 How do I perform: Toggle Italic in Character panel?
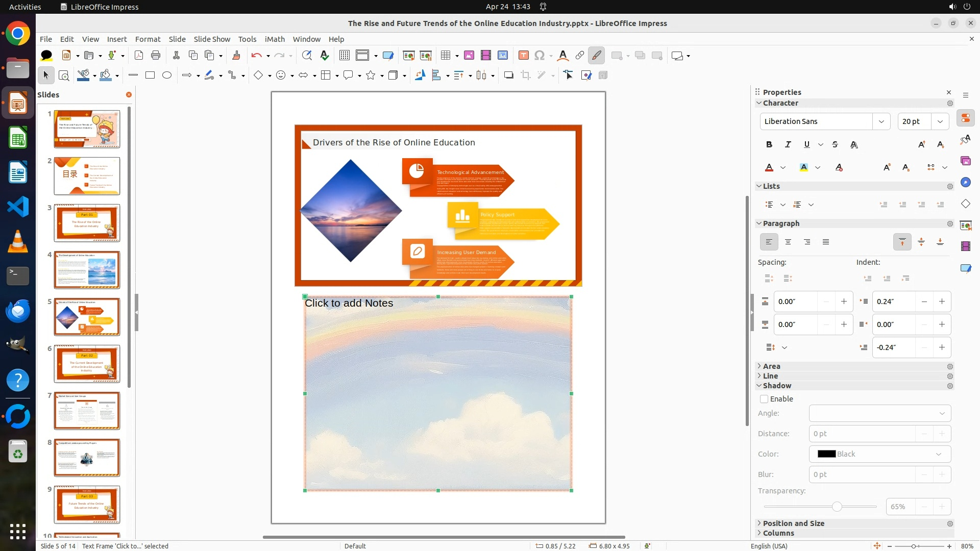(x=788, y=145)
